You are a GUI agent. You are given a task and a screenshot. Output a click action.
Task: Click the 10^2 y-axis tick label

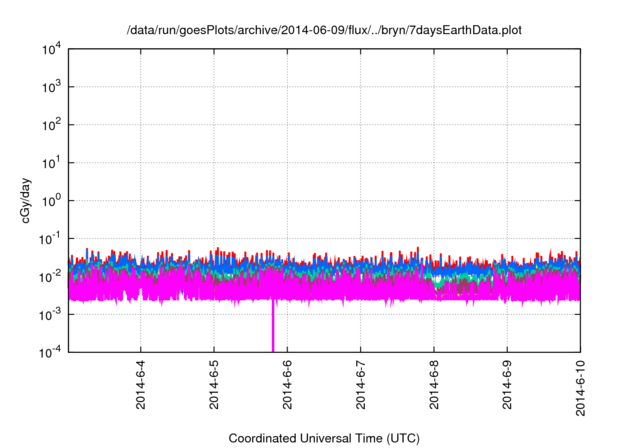coord(51,125)
